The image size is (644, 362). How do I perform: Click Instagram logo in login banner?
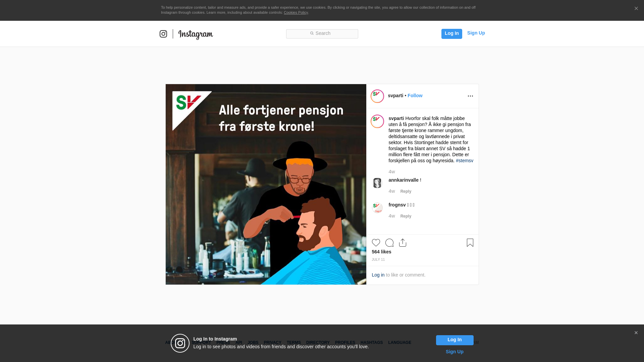tap(180, 343)
